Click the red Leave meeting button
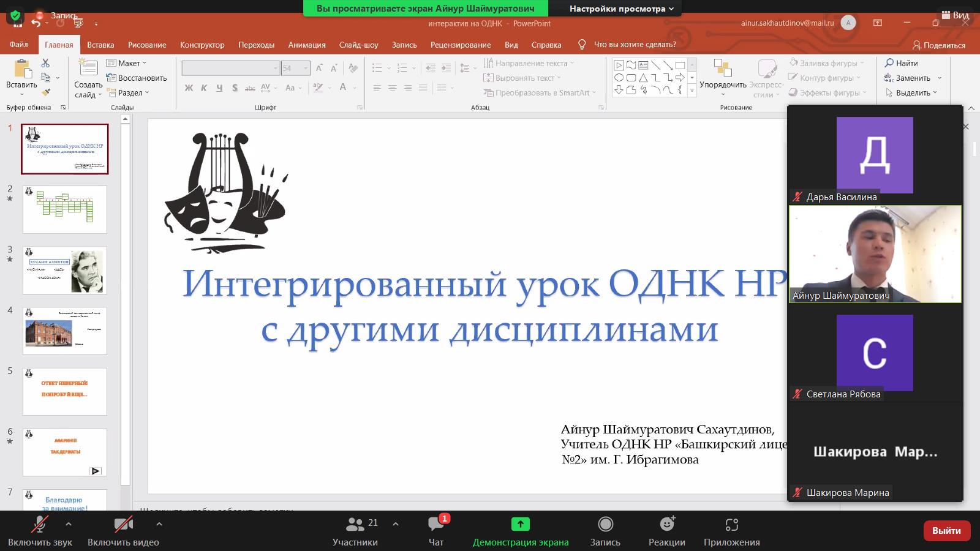The height and width of the screenshot is (551, 980). tap(946, 531)
